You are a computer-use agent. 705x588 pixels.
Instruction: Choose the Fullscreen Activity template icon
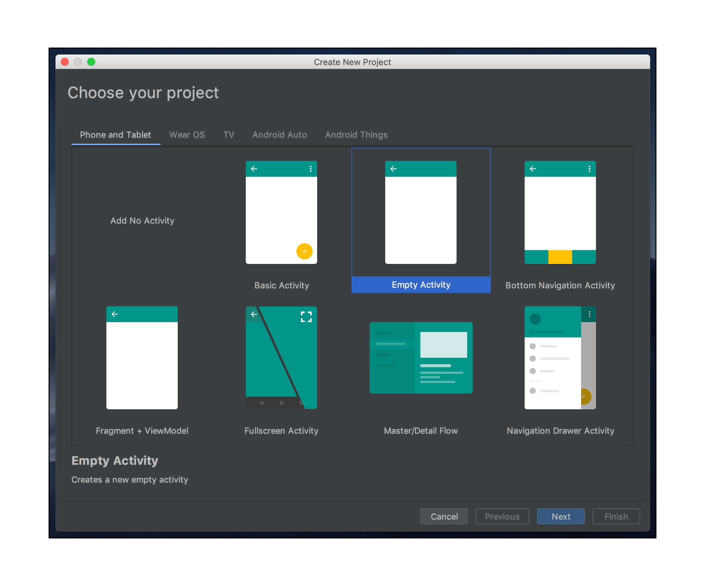(281, 357)
